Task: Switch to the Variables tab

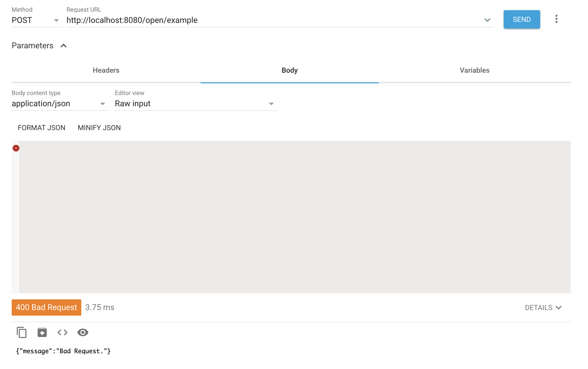Action: click(x=474, y=70)
